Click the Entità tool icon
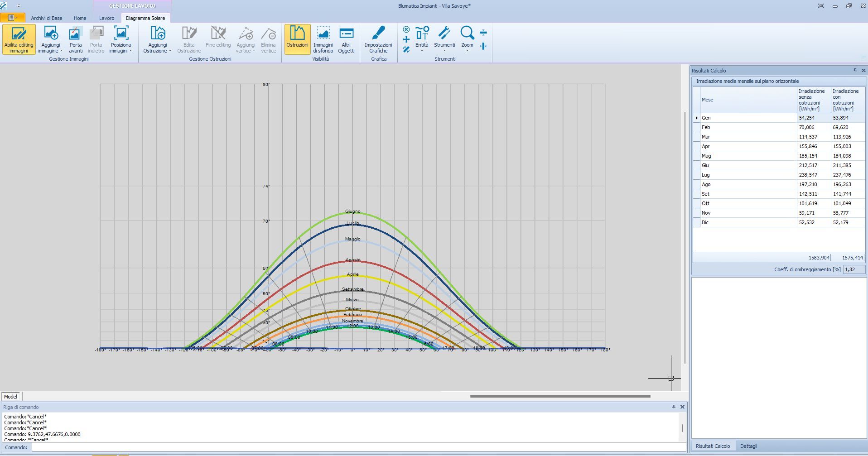 (422, 34)
